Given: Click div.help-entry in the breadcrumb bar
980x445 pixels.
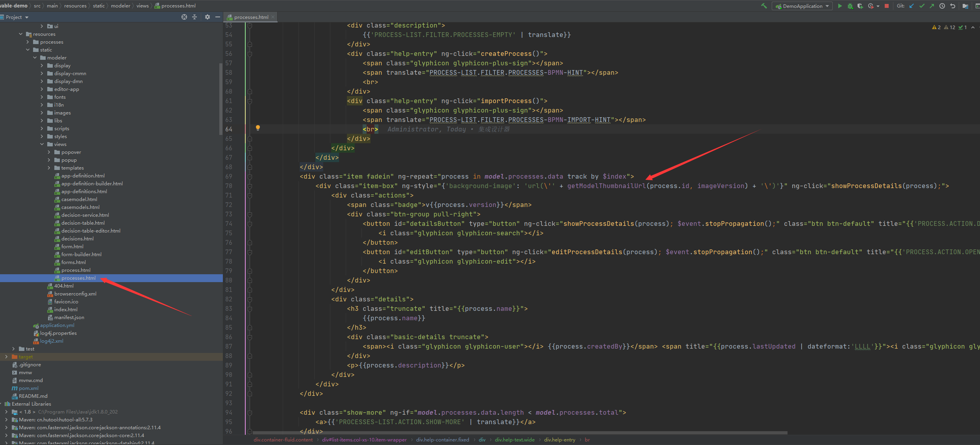Looking at the screenshot, I should click(x=559, y=440).
